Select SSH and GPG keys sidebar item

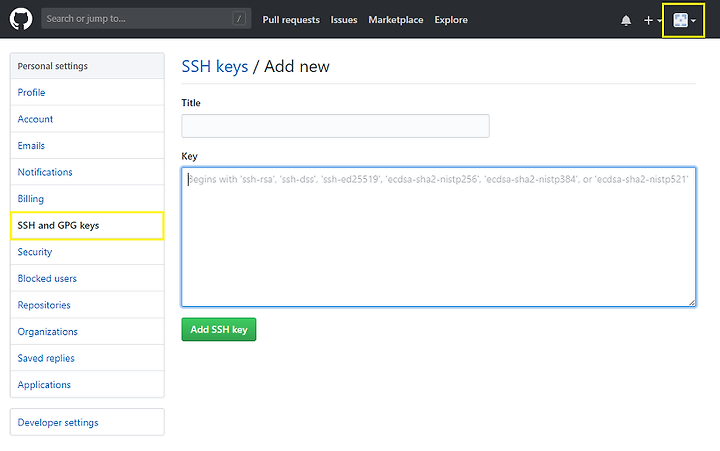87,226
